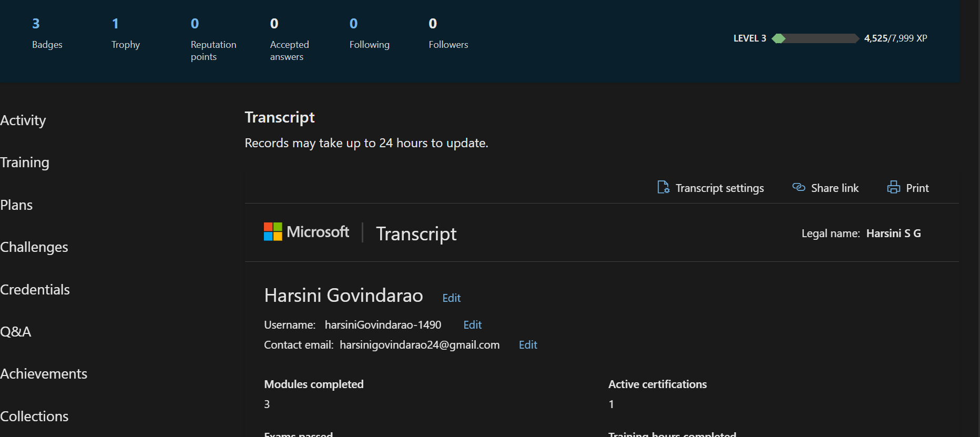The width and height of the screenshot is (980, 437).
Task: Click the Print printer icon
Action: (x=893, y=187)
